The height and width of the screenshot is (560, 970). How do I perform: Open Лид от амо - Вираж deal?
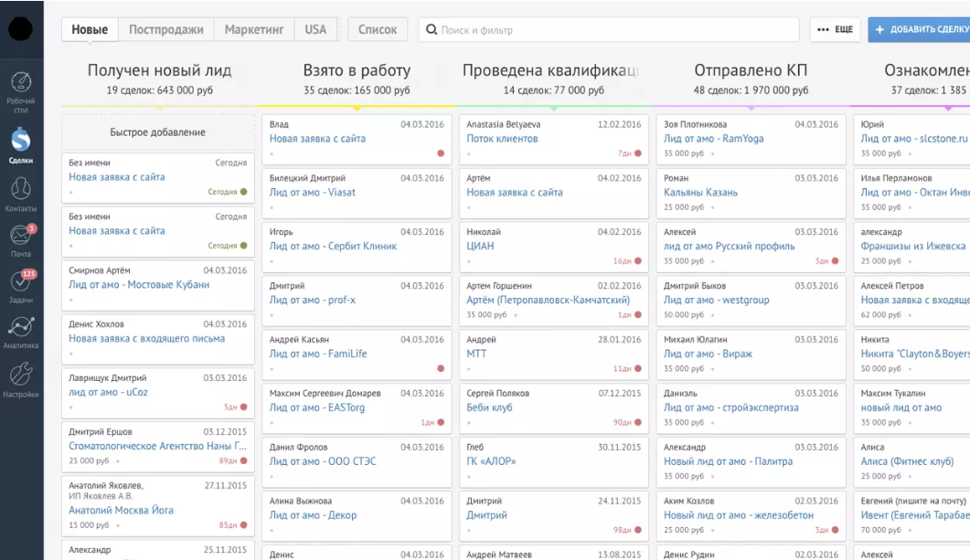709,354
